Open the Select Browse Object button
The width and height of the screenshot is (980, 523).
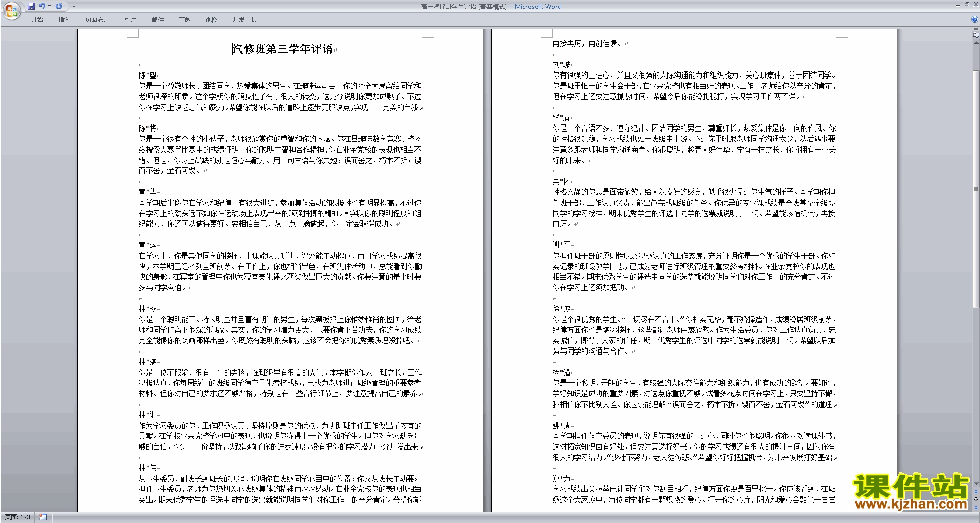[976, 499]
